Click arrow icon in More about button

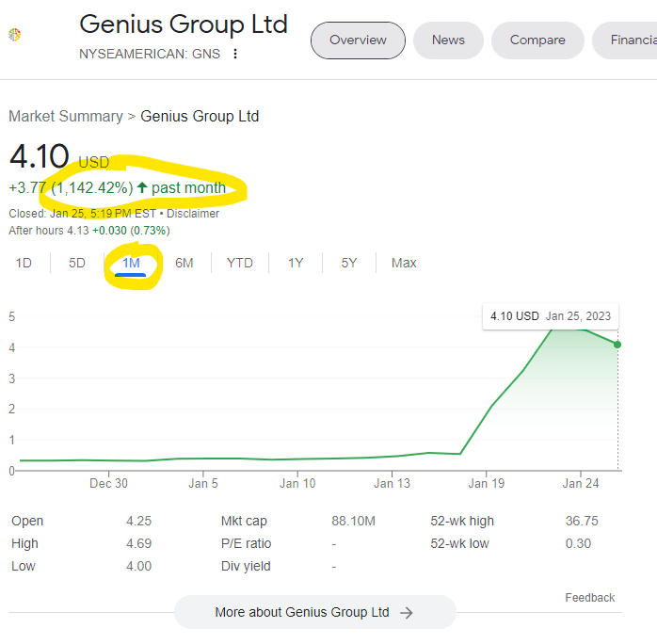(407, 612)
